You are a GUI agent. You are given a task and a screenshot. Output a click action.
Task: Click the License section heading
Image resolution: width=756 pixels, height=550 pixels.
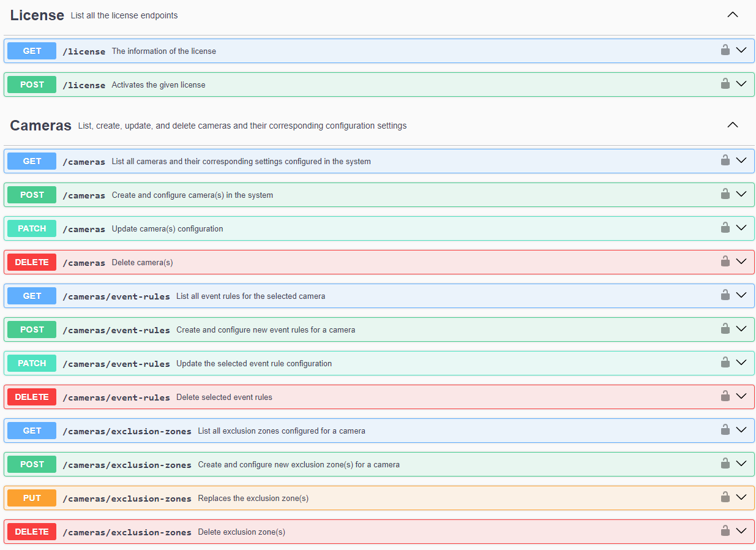tap(37, 15)
